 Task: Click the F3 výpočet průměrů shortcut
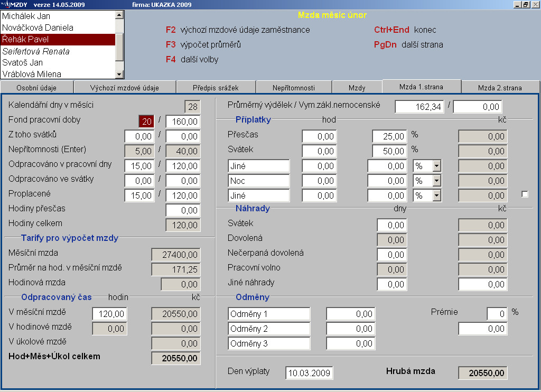point(203,45)
